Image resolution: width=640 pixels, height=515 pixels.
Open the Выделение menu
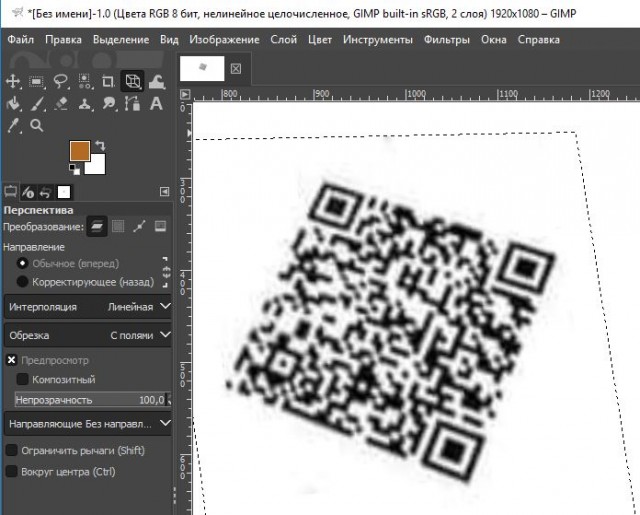tap(121, 40)
